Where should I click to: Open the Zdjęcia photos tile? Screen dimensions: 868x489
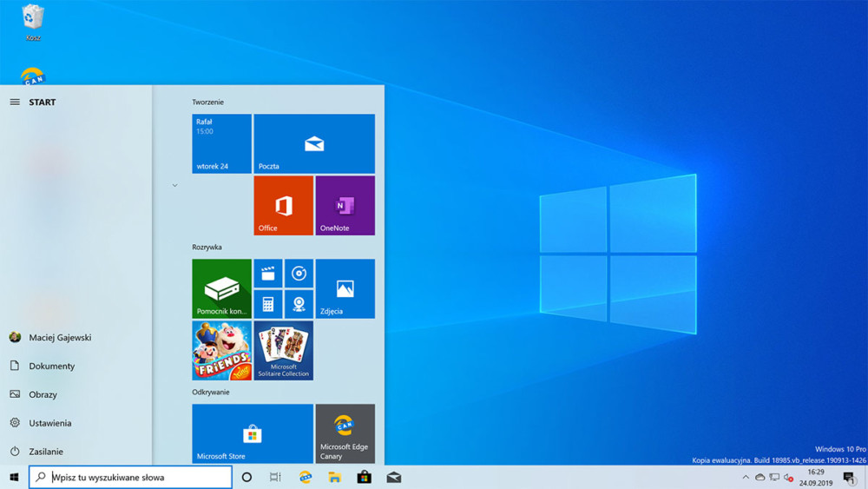tap(345, 288)
